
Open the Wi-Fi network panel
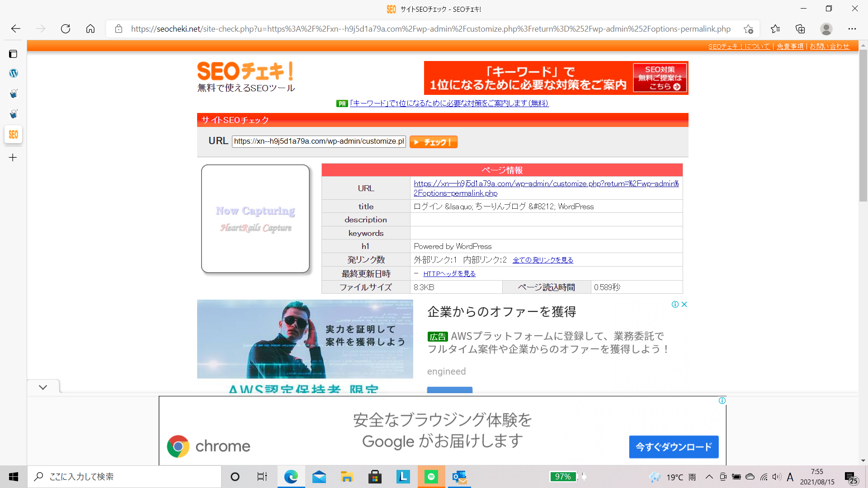[x=764, y=477]
